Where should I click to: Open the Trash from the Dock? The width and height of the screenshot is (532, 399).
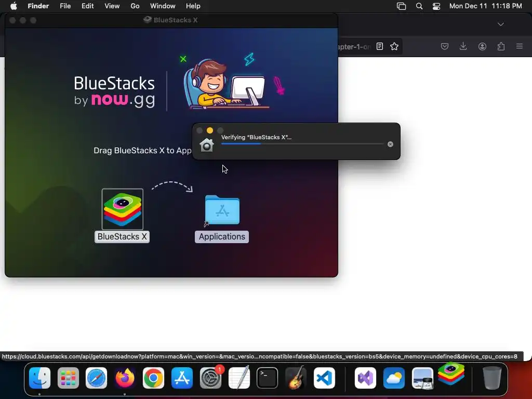coord(492,378)
